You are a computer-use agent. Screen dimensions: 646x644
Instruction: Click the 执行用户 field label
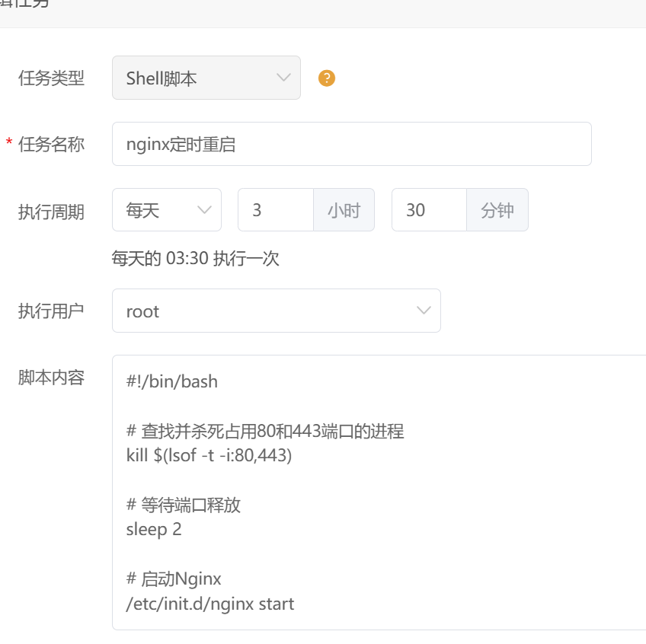click(51, 311)
